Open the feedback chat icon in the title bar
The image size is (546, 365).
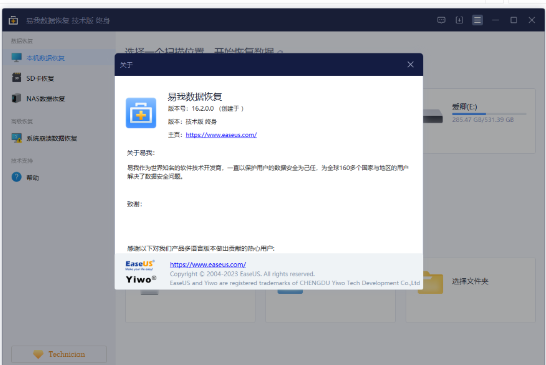tap(441, 20)
